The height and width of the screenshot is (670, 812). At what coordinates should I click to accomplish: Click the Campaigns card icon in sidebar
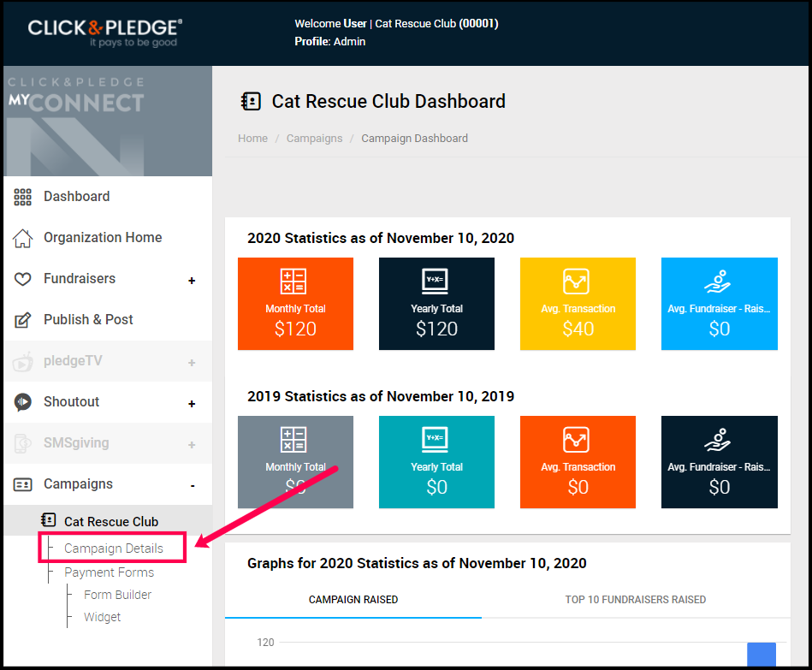pyautogui.click(x=23, y=484)
